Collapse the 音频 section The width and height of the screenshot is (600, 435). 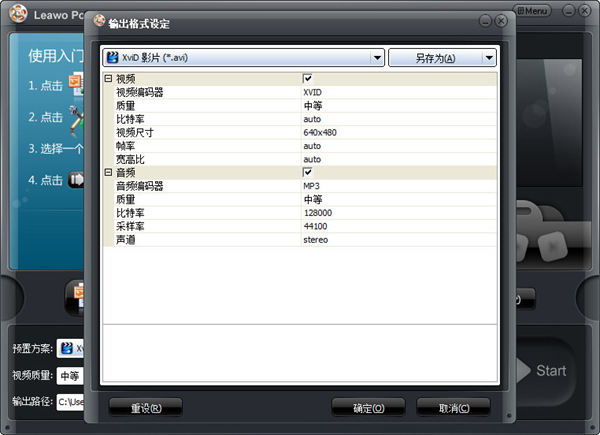[x=108, y=173]
